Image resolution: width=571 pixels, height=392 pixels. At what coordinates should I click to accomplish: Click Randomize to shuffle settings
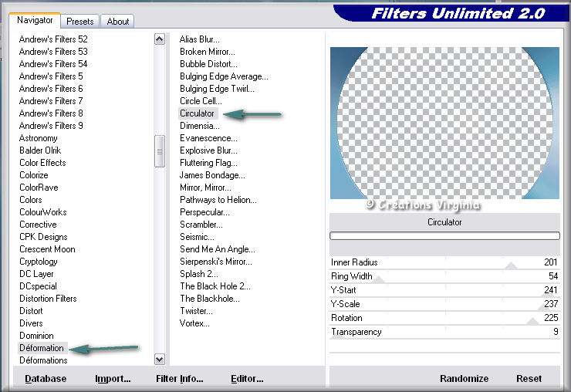coord(464,379)
